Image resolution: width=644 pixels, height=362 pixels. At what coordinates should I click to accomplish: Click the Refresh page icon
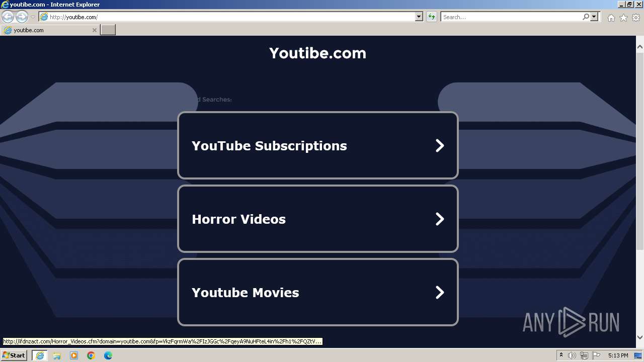[x=431, y=17]
